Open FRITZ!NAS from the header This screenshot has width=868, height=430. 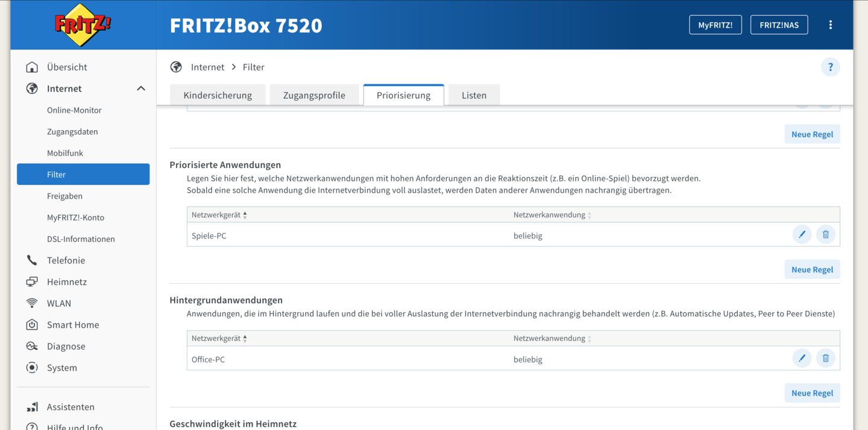779,25
